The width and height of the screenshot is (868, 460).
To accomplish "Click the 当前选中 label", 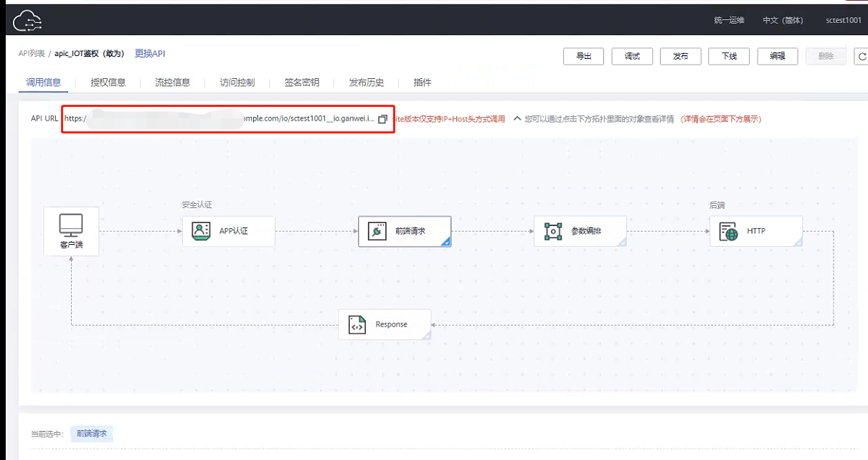I will (47, 433).
